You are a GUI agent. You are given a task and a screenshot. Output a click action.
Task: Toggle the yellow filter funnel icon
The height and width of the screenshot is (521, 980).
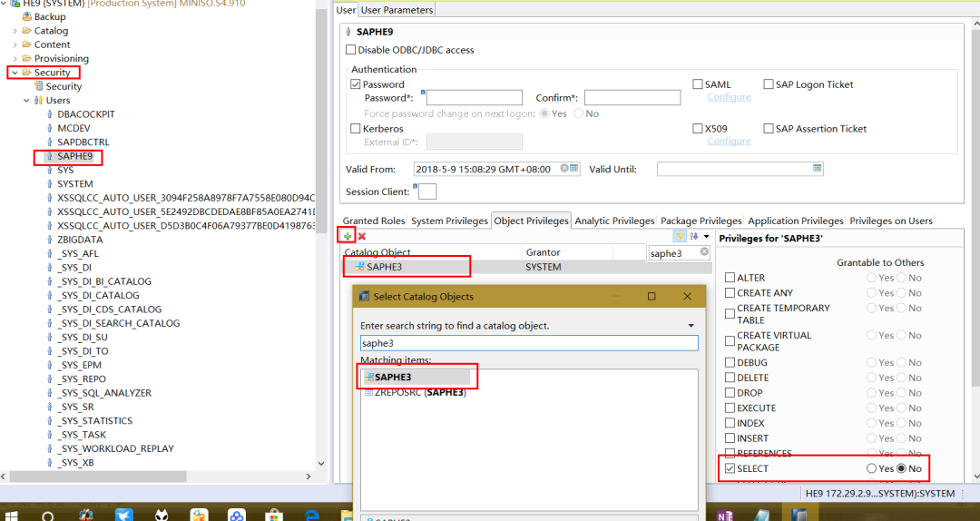[x=680, y=236]
